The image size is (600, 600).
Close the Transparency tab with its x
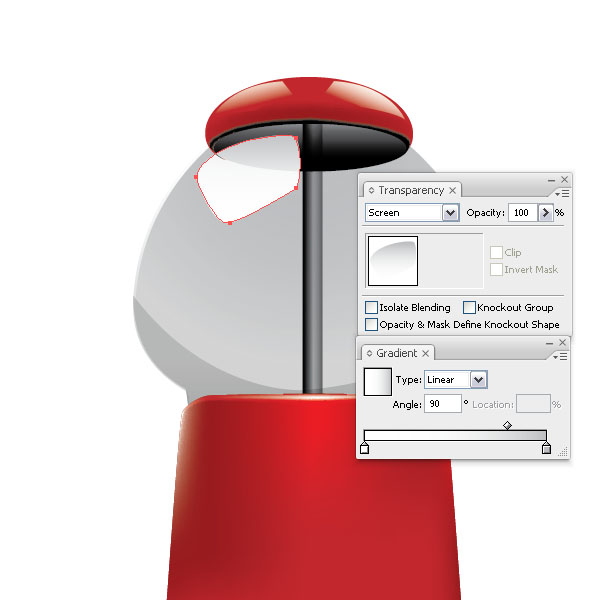(x=452, y=190)
